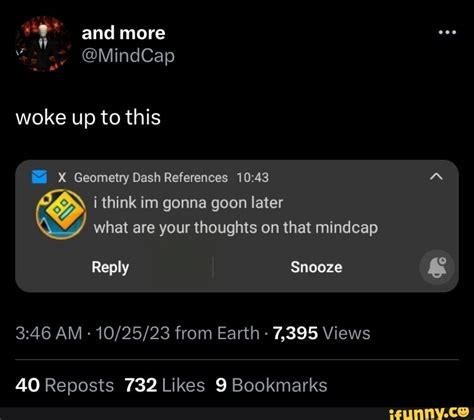
Task: Open the three-dot more options menu
Action: [447, 33]
